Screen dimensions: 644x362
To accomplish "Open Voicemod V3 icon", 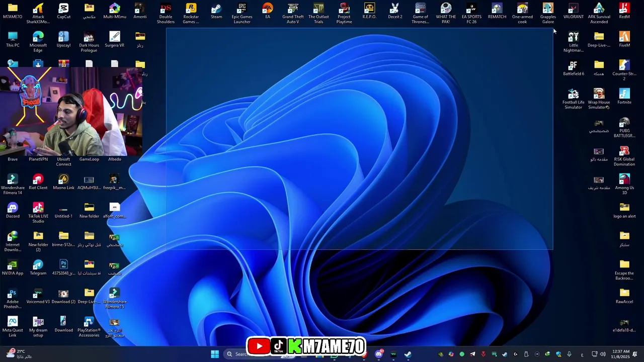I will [38, 296].
